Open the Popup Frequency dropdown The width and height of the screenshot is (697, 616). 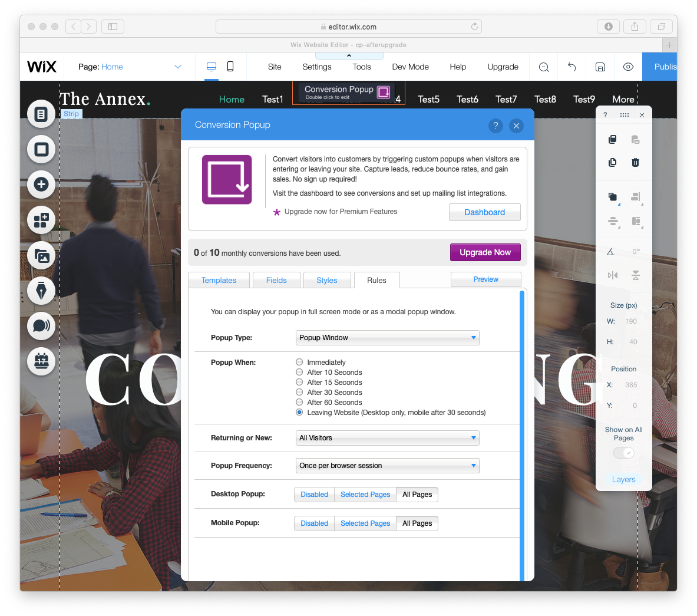click(x=387, y=466)
